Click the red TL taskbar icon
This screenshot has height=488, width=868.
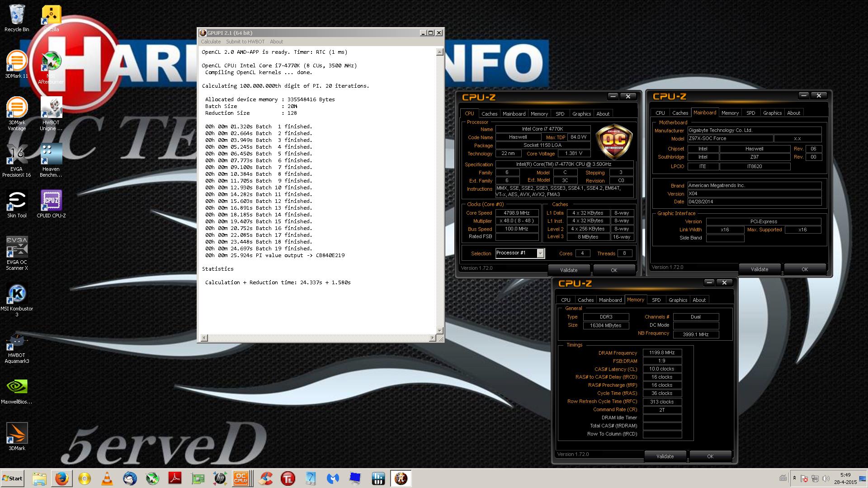tap(288, 478)
